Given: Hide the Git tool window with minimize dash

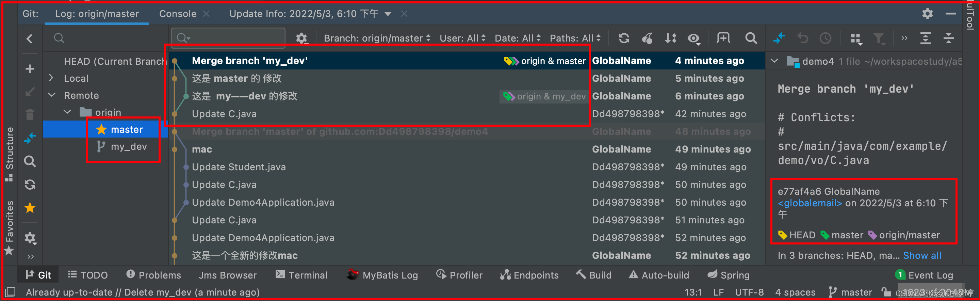Looking at the screenshot, I should [950, 14].
